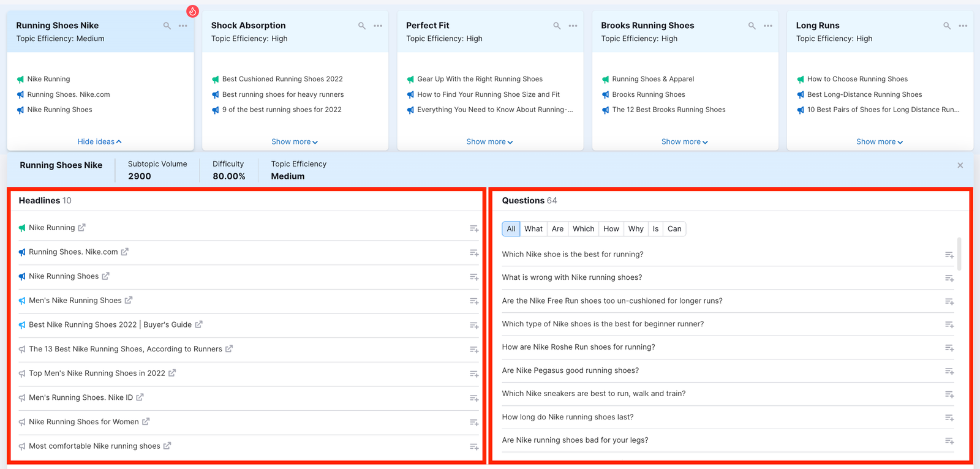
Task: Select 'Are the Nike Free Run shoes too un-cushioned' question
Action: [612, 301]
